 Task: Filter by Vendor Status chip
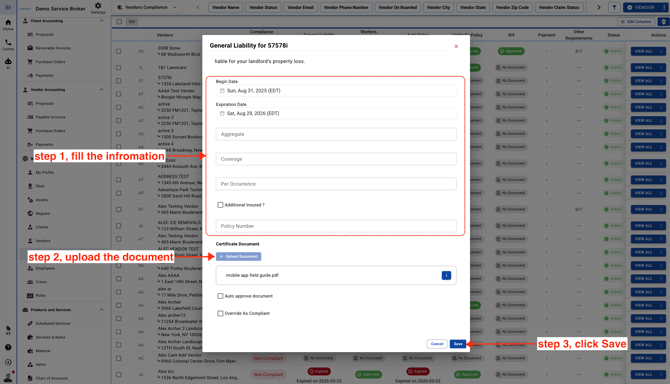click(x=263, y=7)
